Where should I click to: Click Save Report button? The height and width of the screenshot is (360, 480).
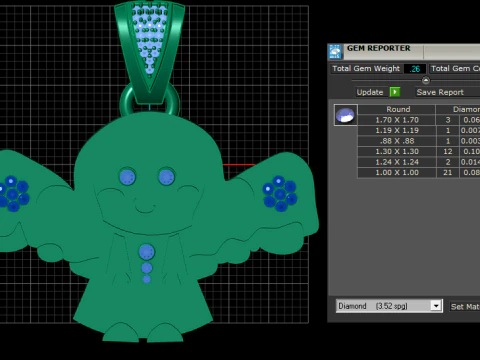click(440, 92)
